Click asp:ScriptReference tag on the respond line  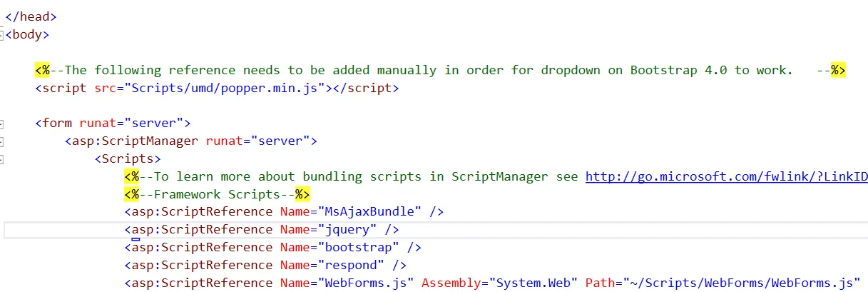pyautogui.click(x=202, y=265)
